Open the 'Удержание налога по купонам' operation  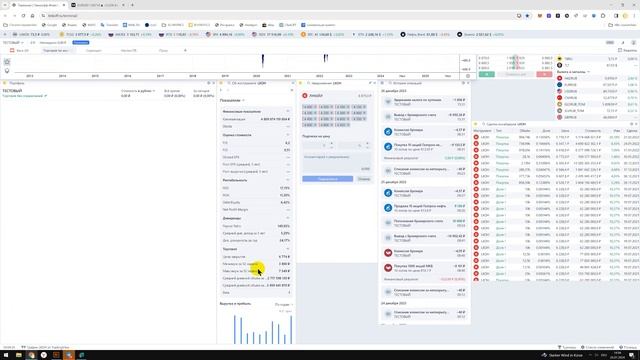coord(425,102)
